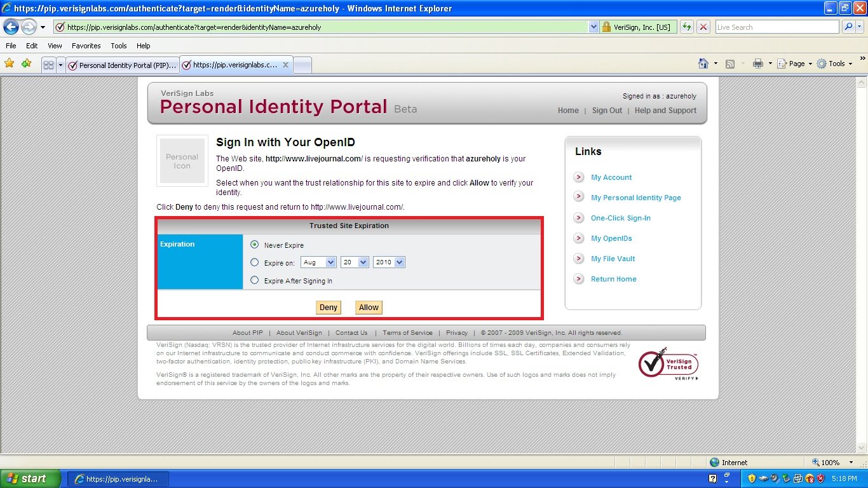
Task: Open One-Click Sign-In link
Action: click(621, 218)
